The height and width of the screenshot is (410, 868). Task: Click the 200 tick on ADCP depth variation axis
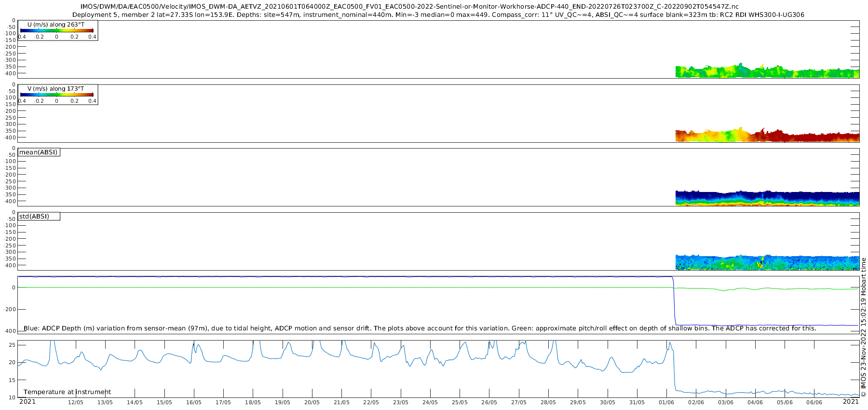[11, 310]
